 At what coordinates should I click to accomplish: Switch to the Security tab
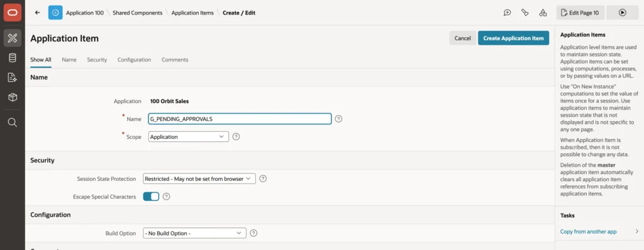click(x=97, y=60)
